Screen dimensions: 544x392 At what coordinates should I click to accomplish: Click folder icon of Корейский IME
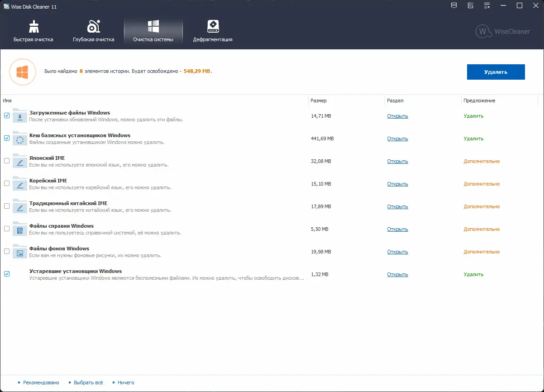point(19,184)
